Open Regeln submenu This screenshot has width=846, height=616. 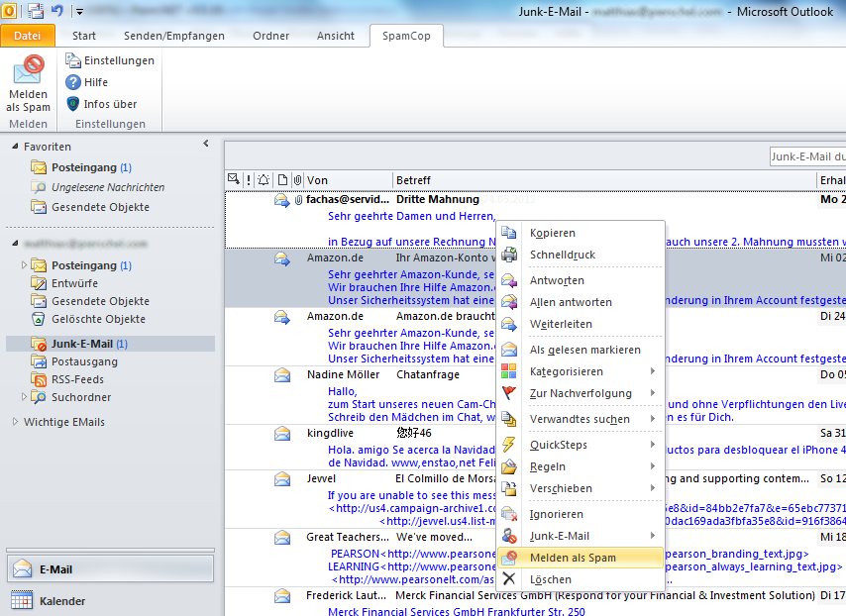pos(580,466)
